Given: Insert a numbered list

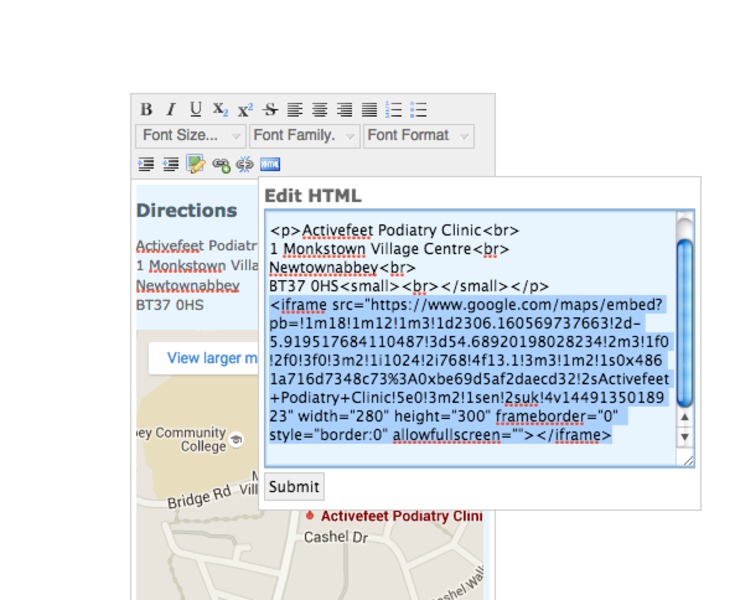Looking at the screenshot, I should coord(394,110).
